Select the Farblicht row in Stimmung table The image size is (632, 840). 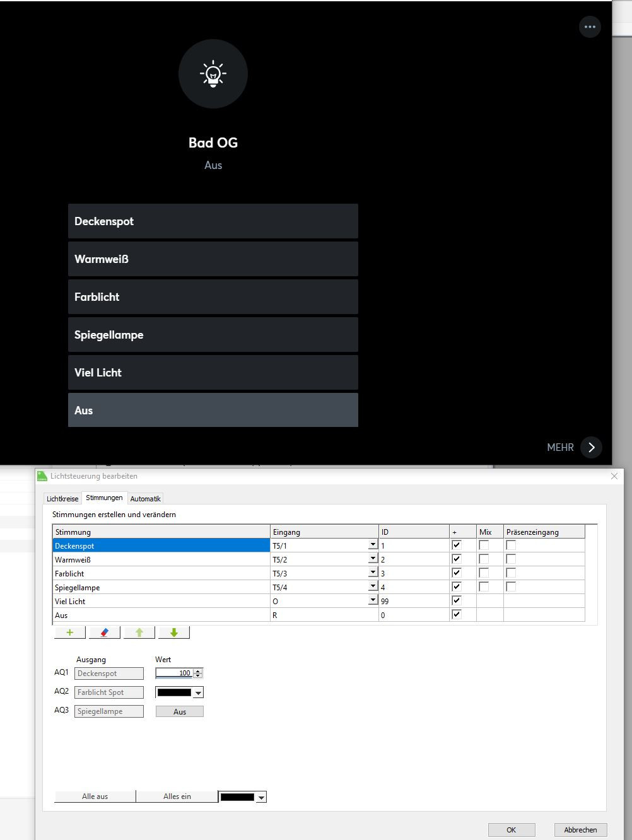(x=161, y=573)
